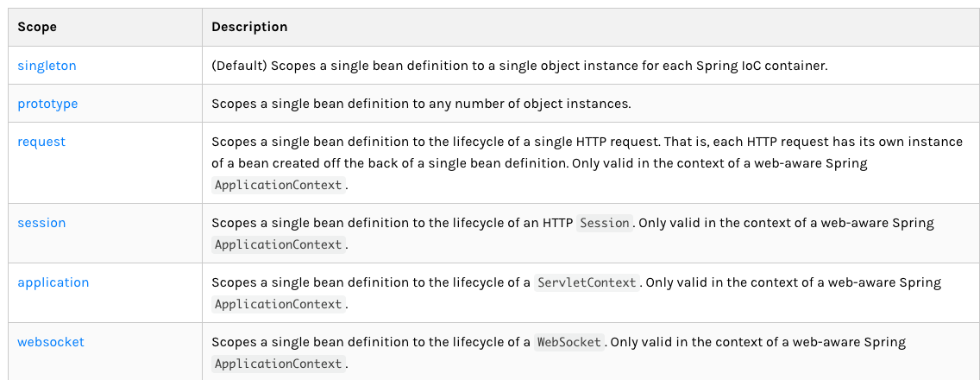Open the prototype scope link
Image resolution: width=980 pixels, height=380 pixels.
click(47, 104)
